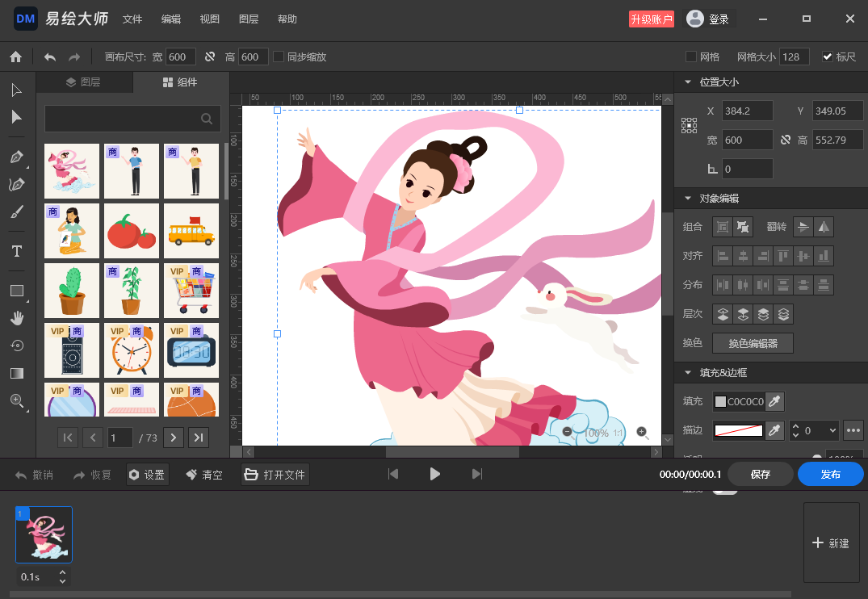Collapse the 填充&边框 section
The image size is (868, 599).
click(x=687, y=373)
